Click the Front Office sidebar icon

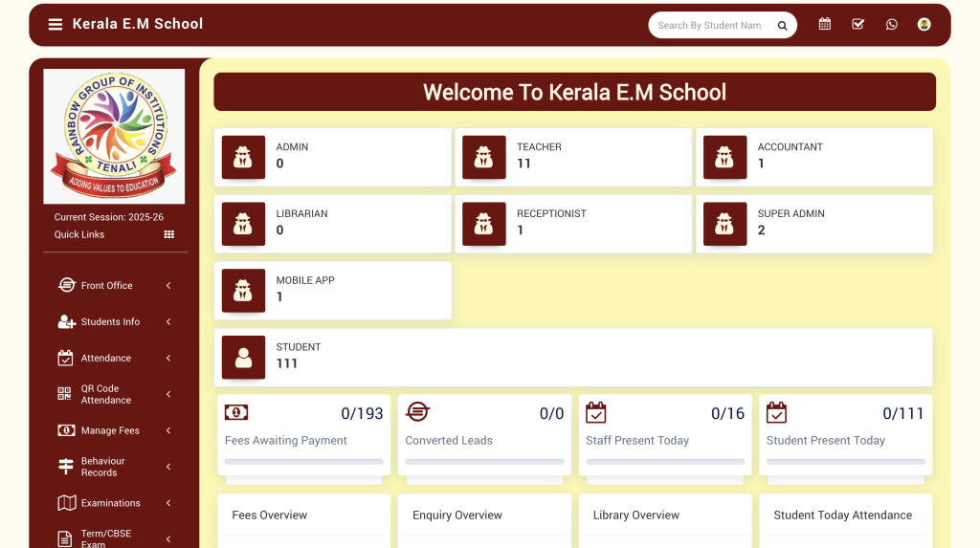pyautogui.click(x=66, y=285)
